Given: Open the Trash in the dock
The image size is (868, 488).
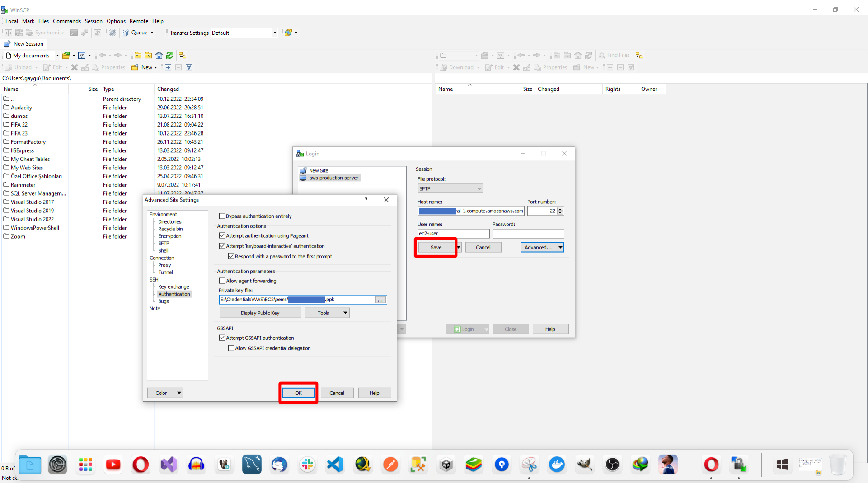Looking at the screenshot, I should (838, 465).
